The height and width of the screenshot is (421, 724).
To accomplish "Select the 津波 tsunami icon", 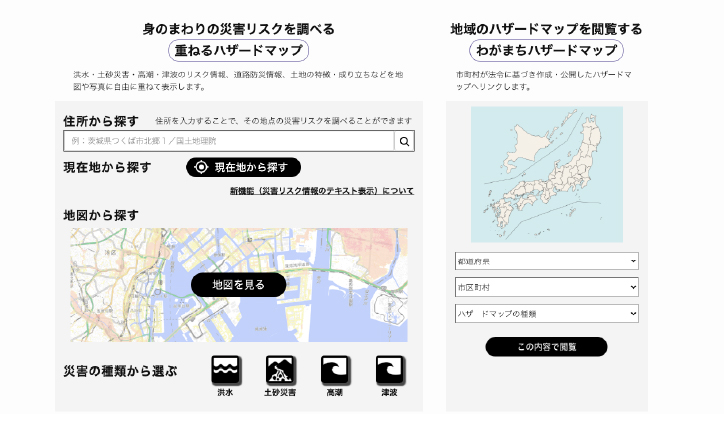I will tap(390, 370).
